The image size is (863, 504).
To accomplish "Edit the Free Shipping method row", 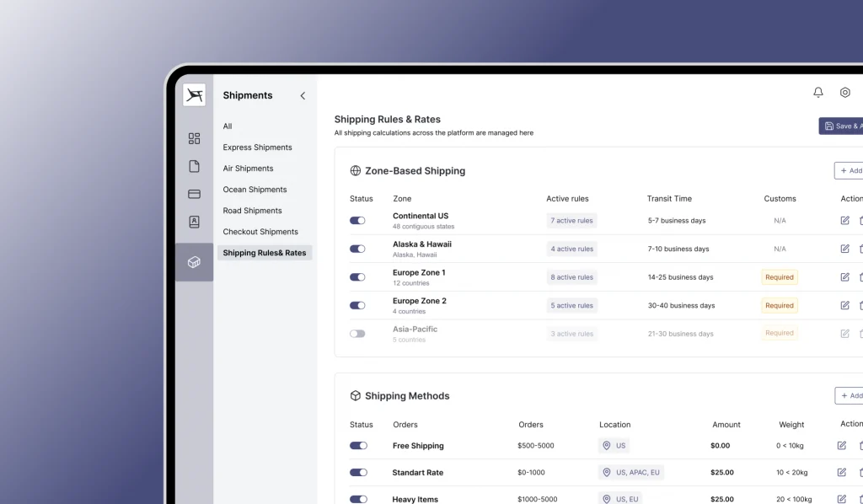I will pos(842,446).
